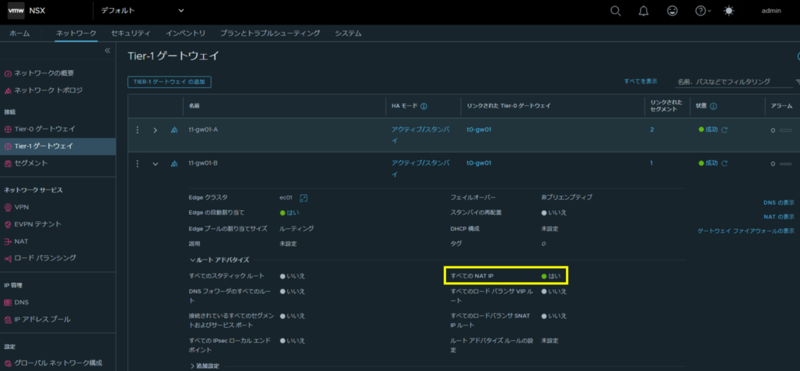800x371 pixels.
Task: Collapse the t1-gw01-B row chevron
Action: coord(155,164)
